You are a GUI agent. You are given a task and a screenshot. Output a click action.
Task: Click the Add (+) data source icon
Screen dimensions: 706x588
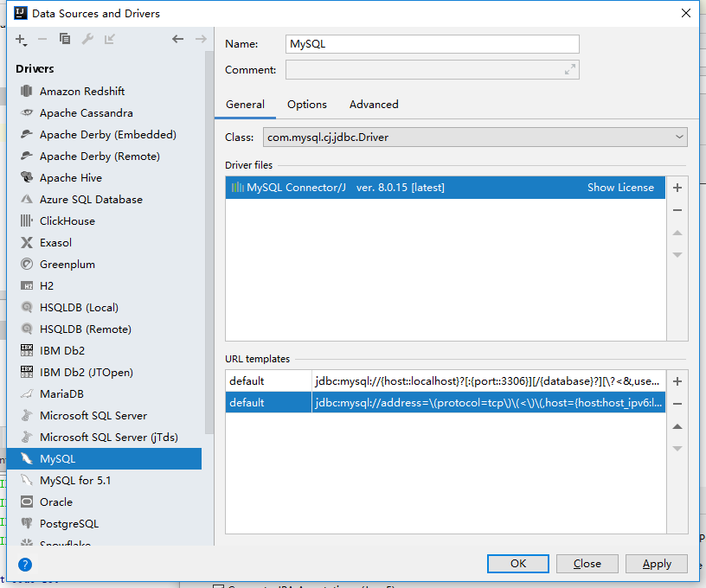point(21,40)
